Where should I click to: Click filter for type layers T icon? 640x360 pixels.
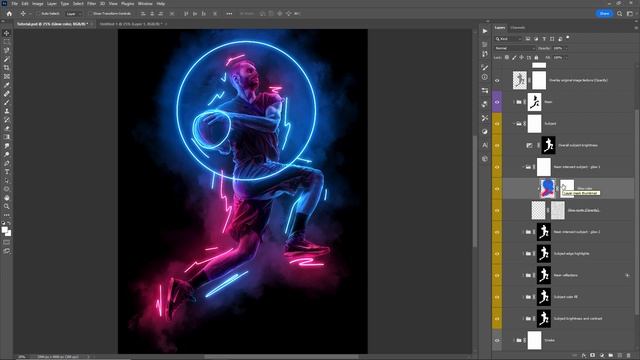click(544, 39)
